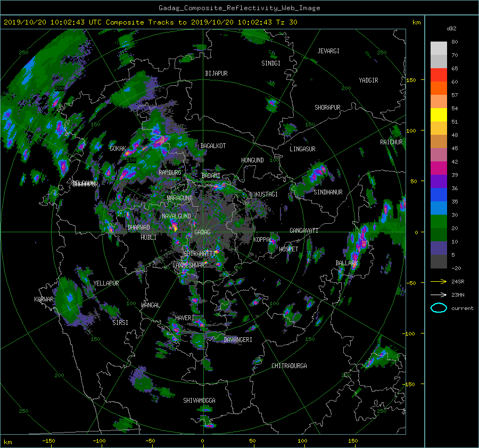Click the SINDHANUR city label
Viewport: 479px width, 448px height.
tap(328, 192)
